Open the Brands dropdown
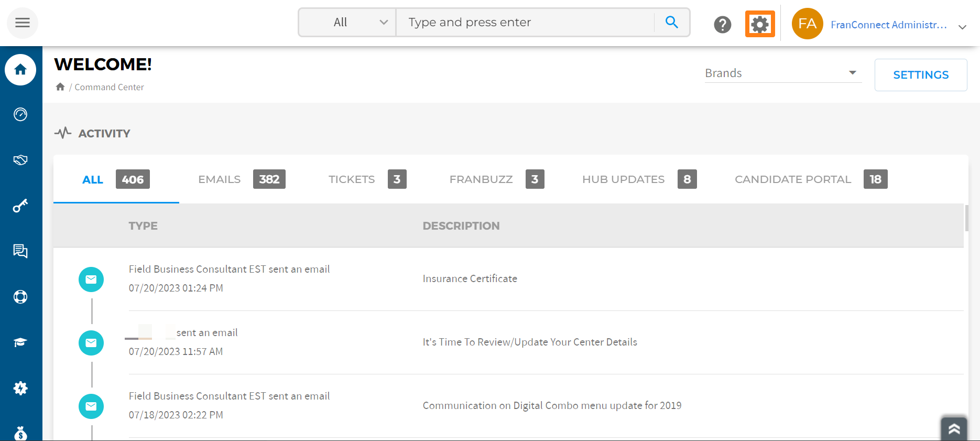 [782, 73]
